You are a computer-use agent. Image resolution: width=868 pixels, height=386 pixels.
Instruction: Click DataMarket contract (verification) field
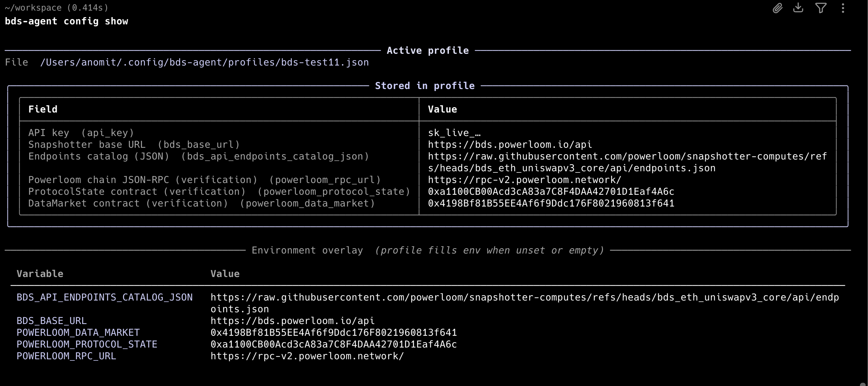point(202,204)
